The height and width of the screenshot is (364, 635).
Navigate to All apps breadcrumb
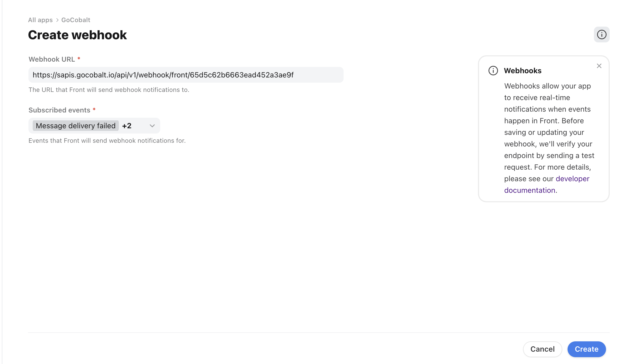(x=40, y=20)
